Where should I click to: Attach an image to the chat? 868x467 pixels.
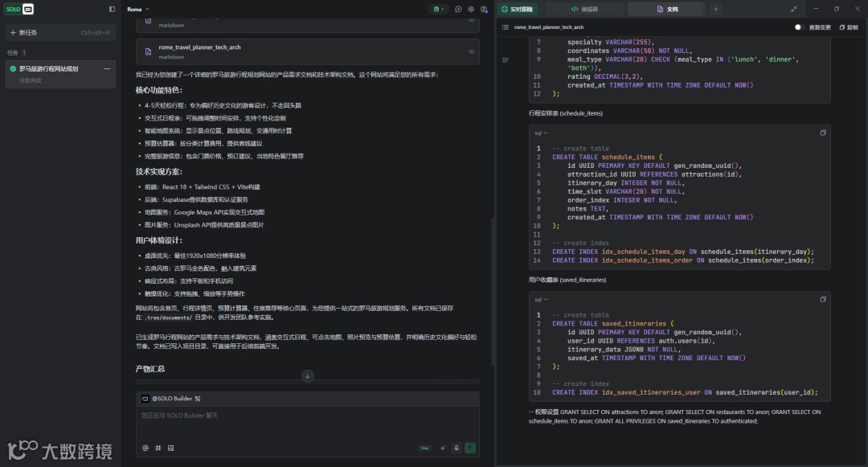tap(171, 449)
